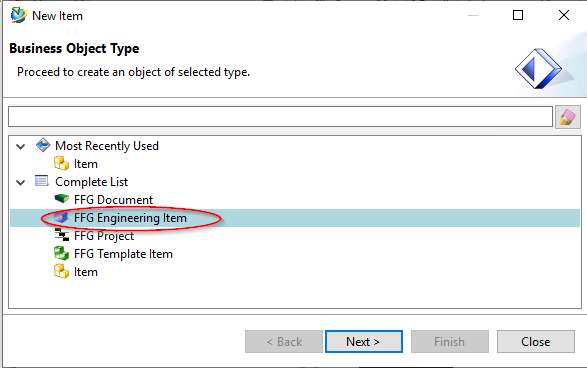
Task: Choose FFG Template Item entry
Action: 123,254
